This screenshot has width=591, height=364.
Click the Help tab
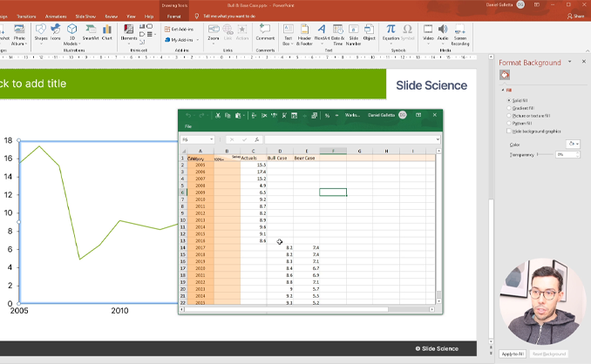pyautogui.click(x=149, y=17)
